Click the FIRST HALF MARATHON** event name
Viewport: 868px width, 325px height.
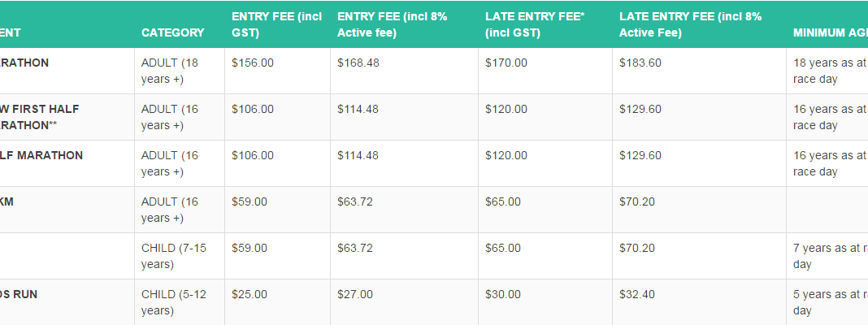(x=40, y=117)
